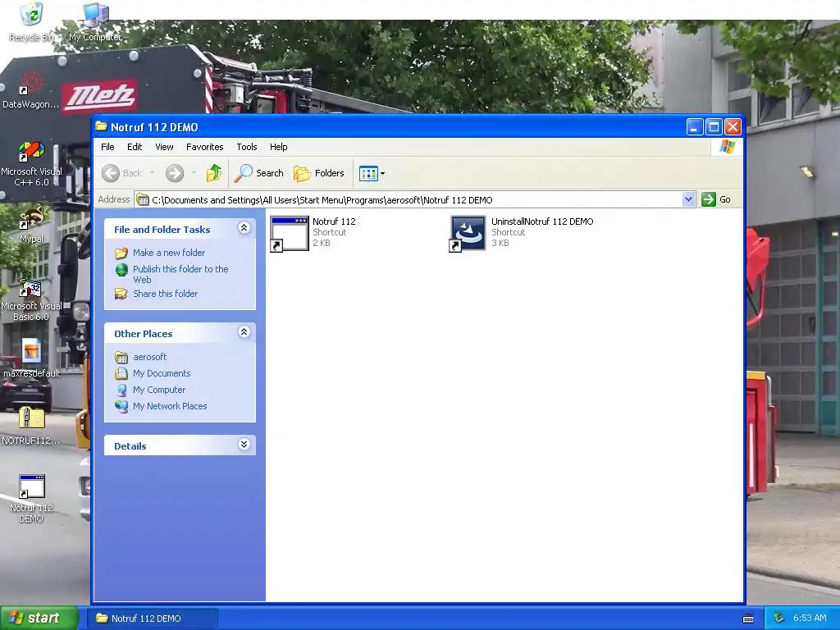This screenshot has width=840, height=630.
Task: Minimize the Notruf 112 DEMO window
Action: (694, 127)
